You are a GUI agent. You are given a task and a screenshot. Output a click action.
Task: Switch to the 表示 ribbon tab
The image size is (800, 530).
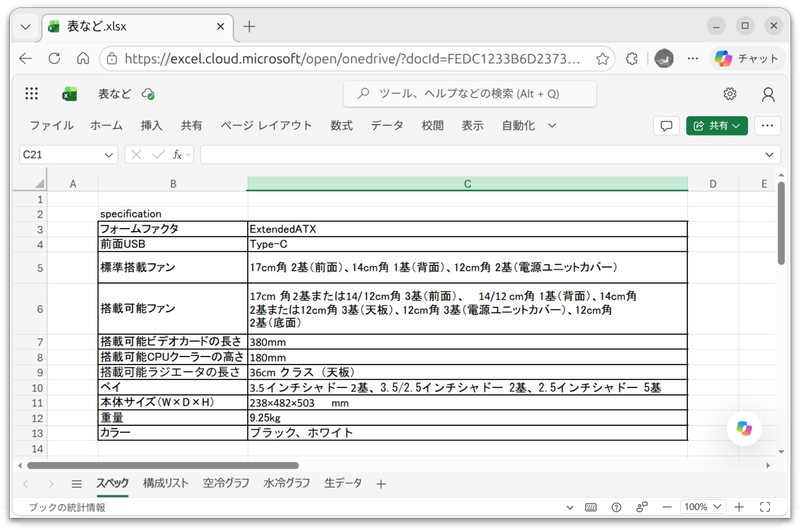tap(472, 125)
